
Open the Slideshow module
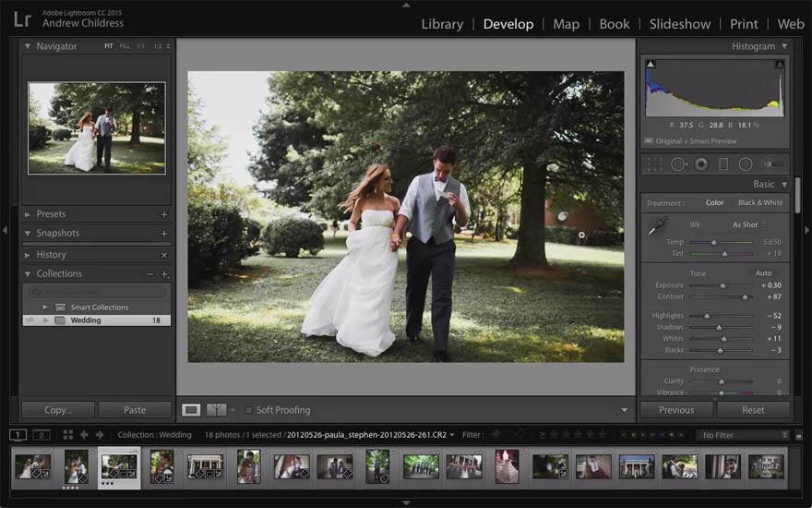click(x=679, y=24)
